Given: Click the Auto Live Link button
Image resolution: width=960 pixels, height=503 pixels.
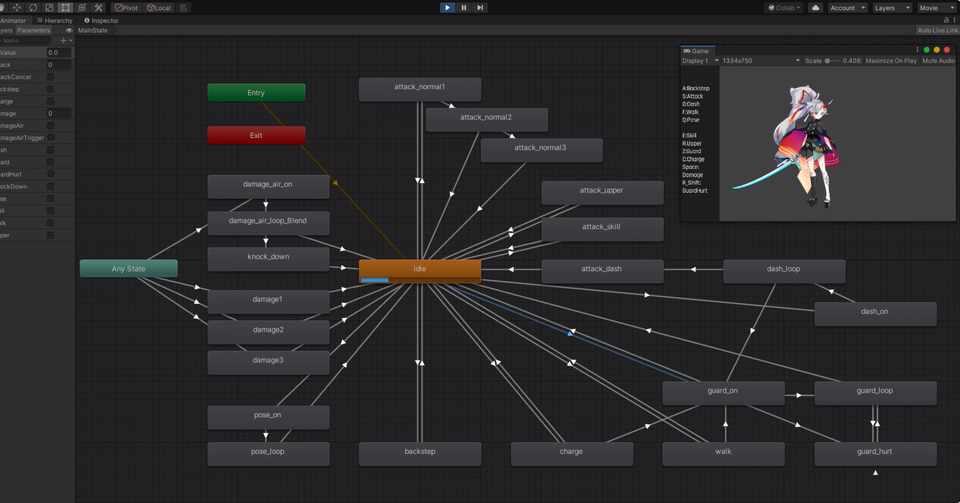Looking at the screenshot, I should (x=937, y=30).
